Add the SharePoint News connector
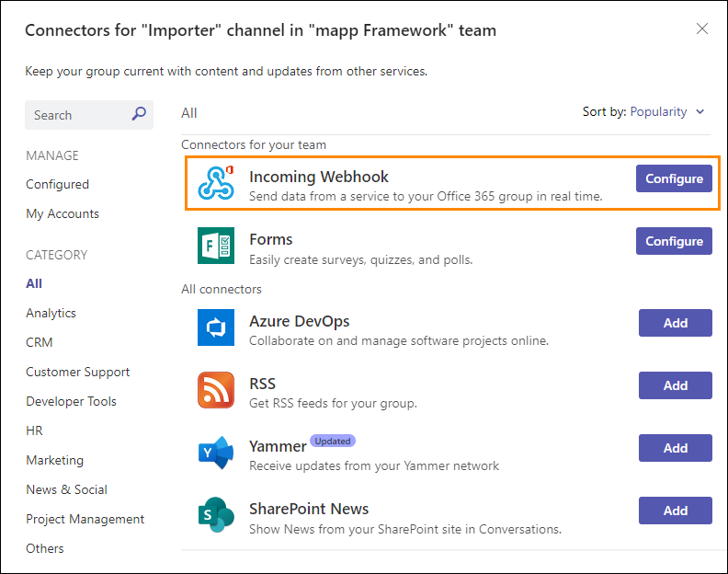The image size is (728, 574). (x=675, y=511)
